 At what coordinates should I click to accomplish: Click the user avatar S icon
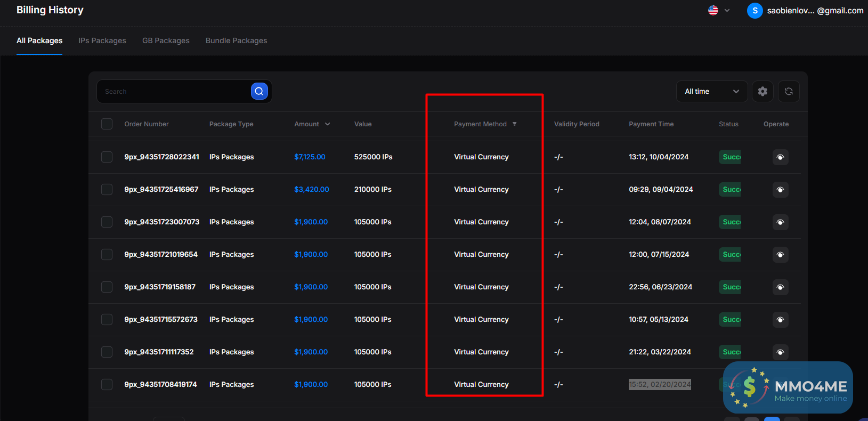click(755, 11)
